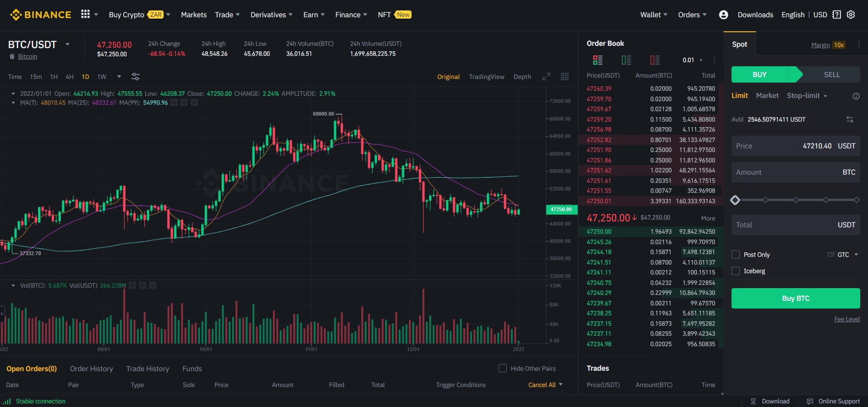Click Online Support chat icon
The image size is (868, 407).
tap(810, 401)
